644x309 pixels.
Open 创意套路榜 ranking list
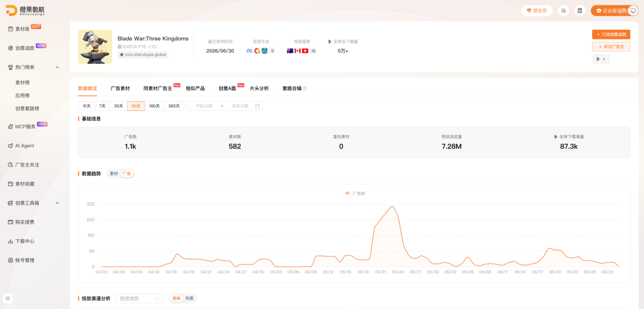click(27, 109)
